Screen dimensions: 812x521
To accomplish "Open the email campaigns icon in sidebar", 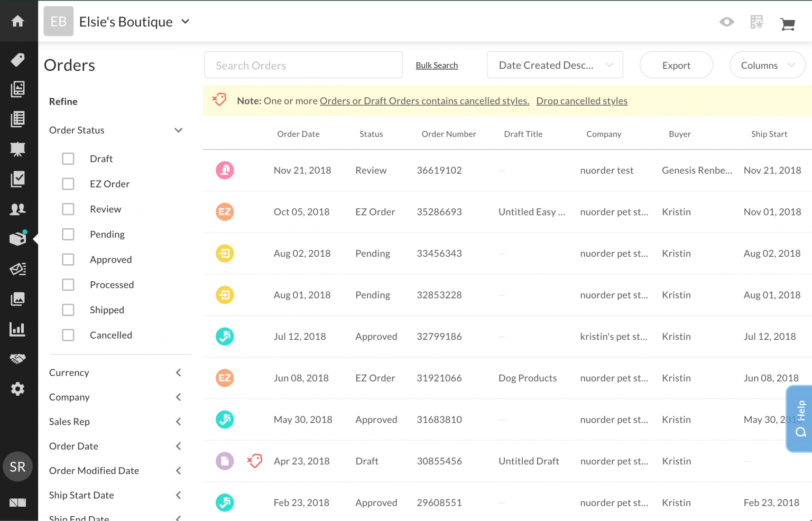I will coord(19,269).
